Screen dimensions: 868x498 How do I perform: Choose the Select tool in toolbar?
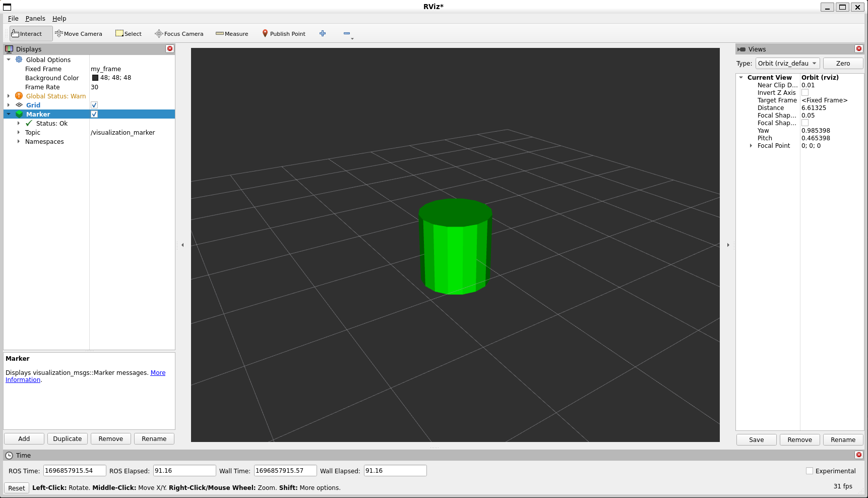(128, 33)
